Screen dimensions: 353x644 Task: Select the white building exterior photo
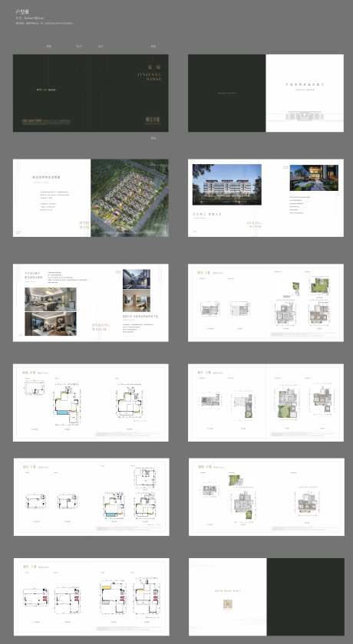(x=227, y=185)
